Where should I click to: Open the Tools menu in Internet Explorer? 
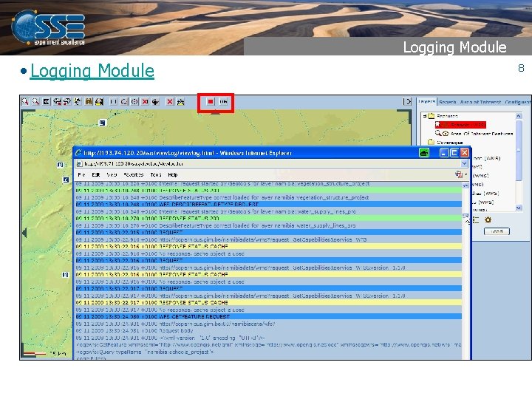pyautogui.click(x=156, y=174)
